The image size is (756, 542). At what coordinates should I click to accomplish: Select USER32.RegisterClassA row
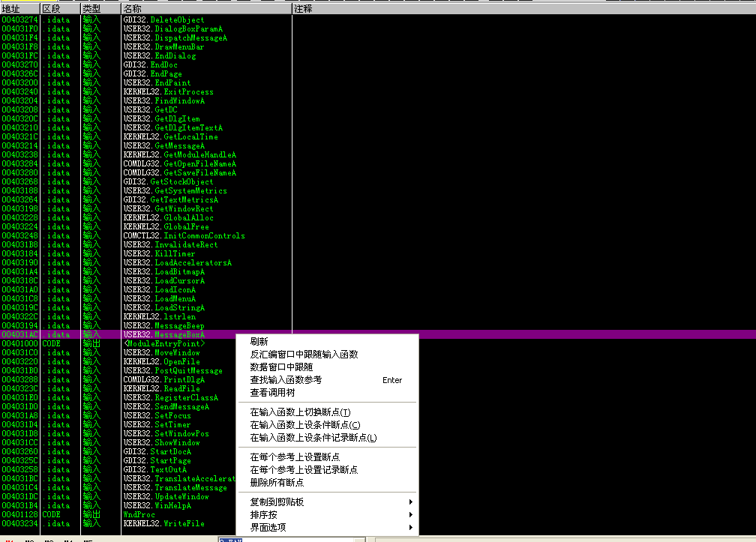click(x=171, y=397)
